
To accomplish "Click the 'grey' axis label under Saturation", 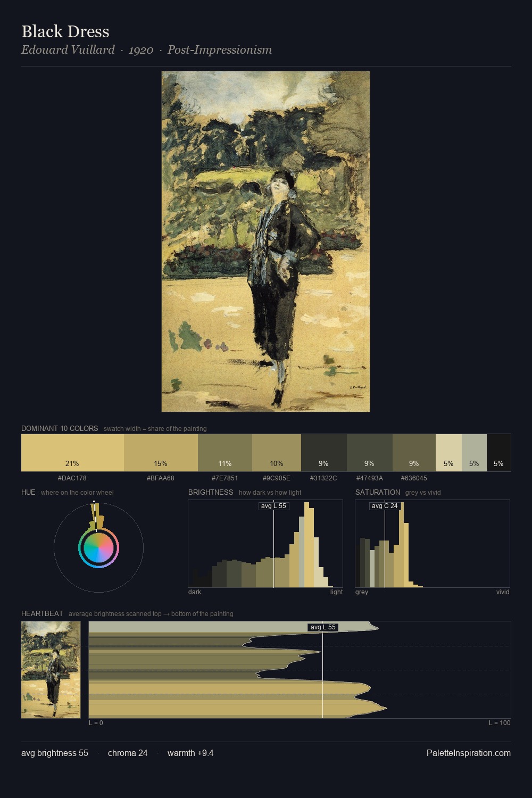I will (x=362, y=592).
